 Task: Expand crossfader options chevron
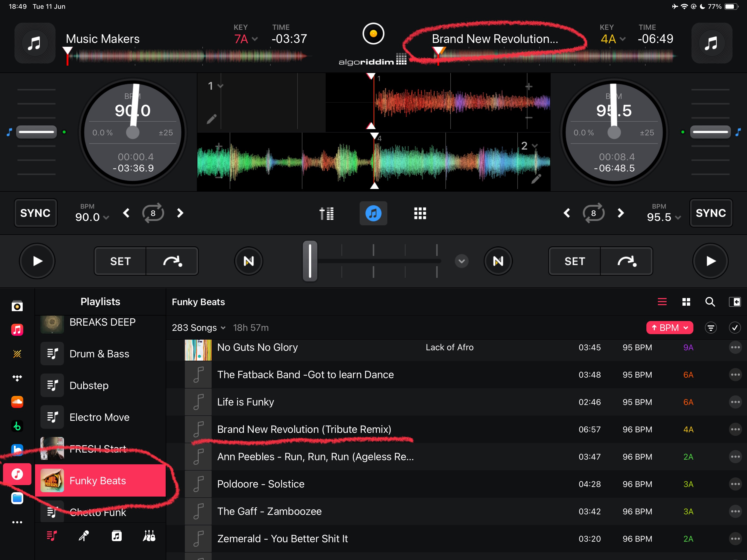[462, 261]
